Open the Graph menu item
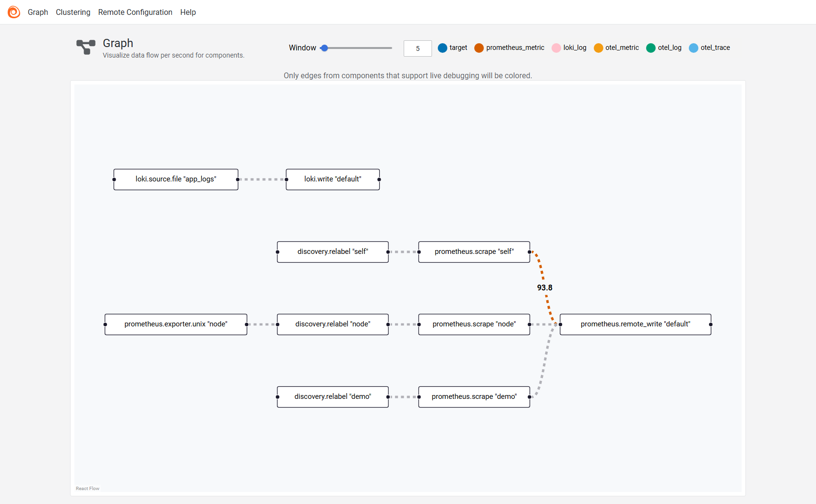The width and height of the screenshot is (816, 504). pos(38,12)
